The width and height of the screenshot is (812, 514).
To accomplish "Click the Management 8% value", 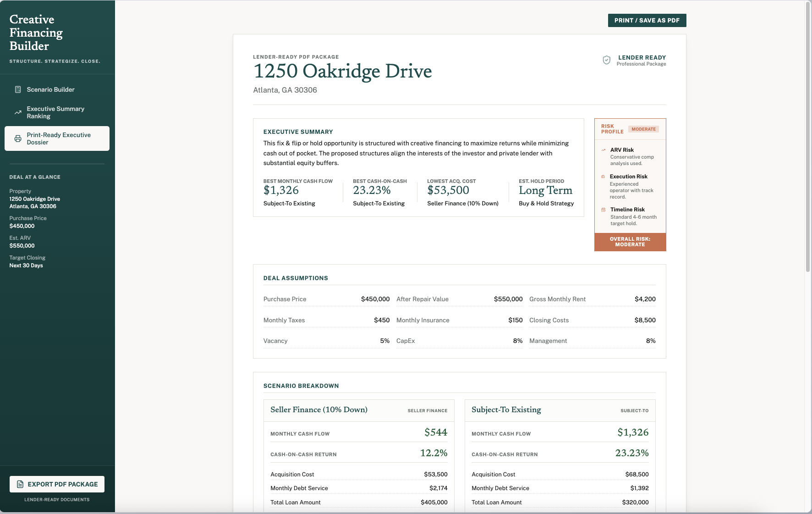I will click(651, 341).
